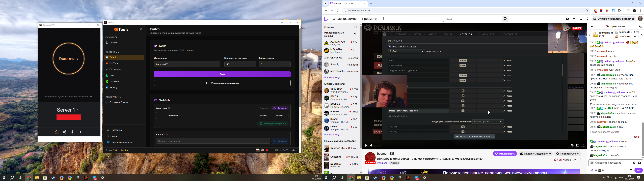Expand the 'Подарить подписку' dropdown

[x=535, y=154]
